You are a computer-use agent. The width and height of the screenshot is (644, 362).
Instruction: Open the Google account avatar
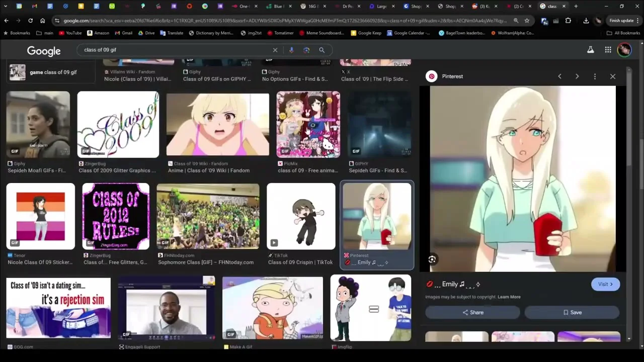[624, 50]
